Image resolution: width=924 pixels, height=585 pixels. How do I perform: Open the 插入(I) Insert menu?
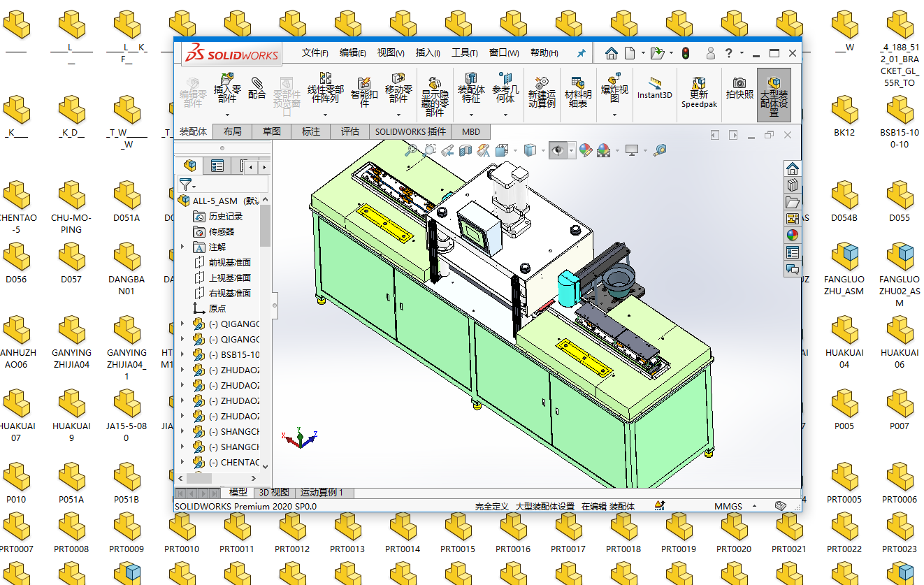428,53
